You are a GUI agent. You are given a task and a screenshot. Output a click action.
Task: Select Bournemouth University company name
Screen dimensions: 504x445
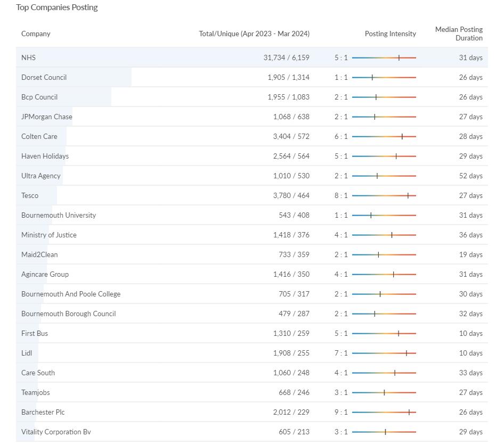(x=59, y=215)
